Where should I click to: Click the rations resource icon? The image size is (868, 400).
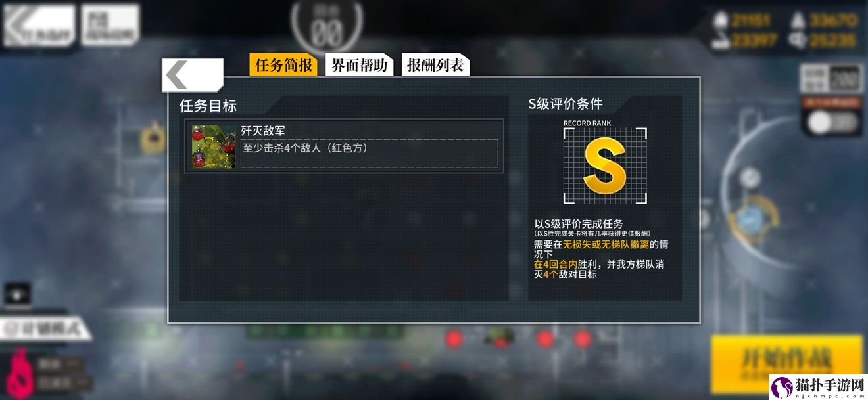tap(721, 41)
